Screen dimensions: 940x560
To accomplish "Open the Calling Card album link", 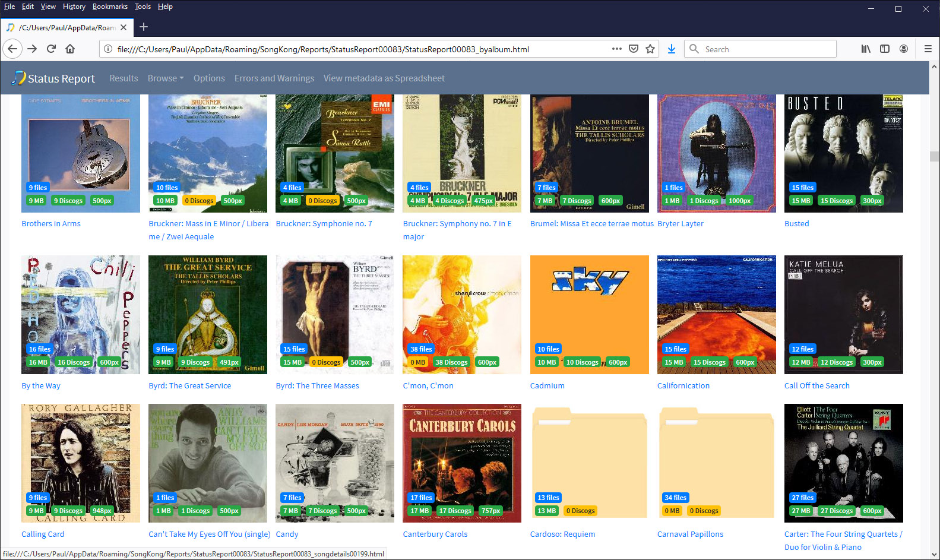I will tap(43, 534).
